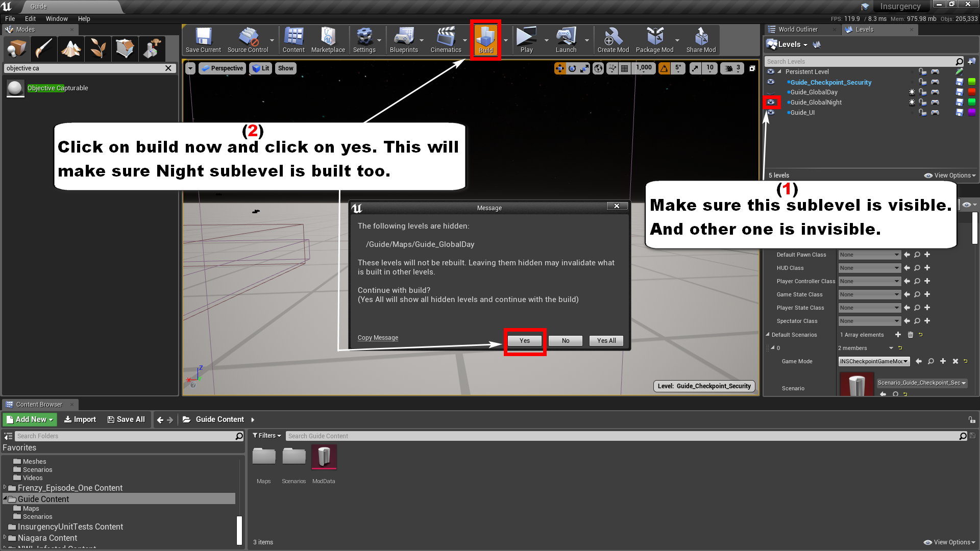Image resolution: width=980 pixels, height=551 pixels.
Task: Open Source Control from the toolbar
Action: (248, 40)
